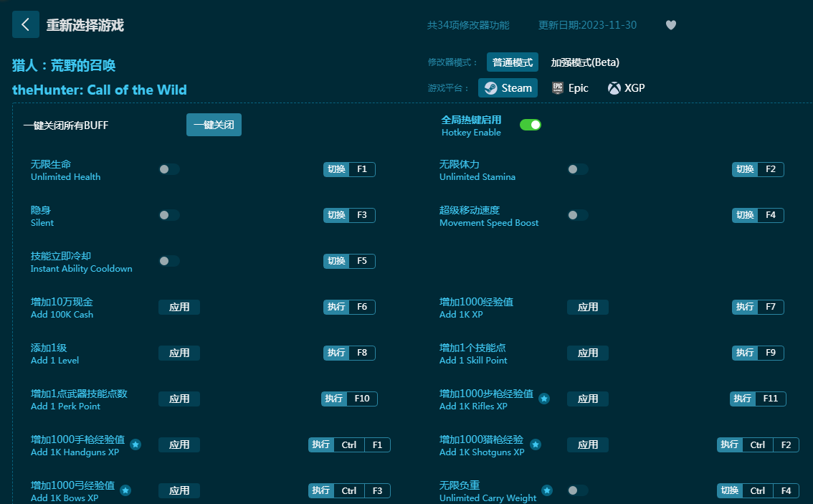Enable Unlimited Carry Weight toggle
The image size is (813, 504).
click(x=578, y=490)
